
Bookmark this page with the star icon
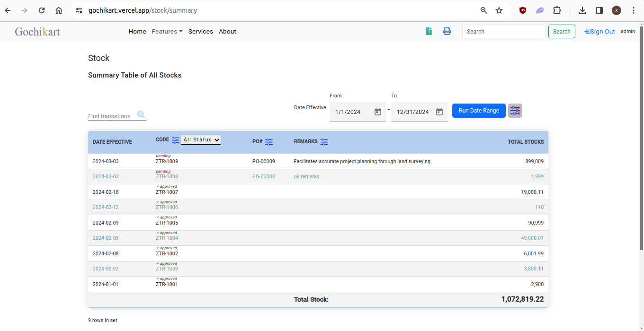pos(499,10)
